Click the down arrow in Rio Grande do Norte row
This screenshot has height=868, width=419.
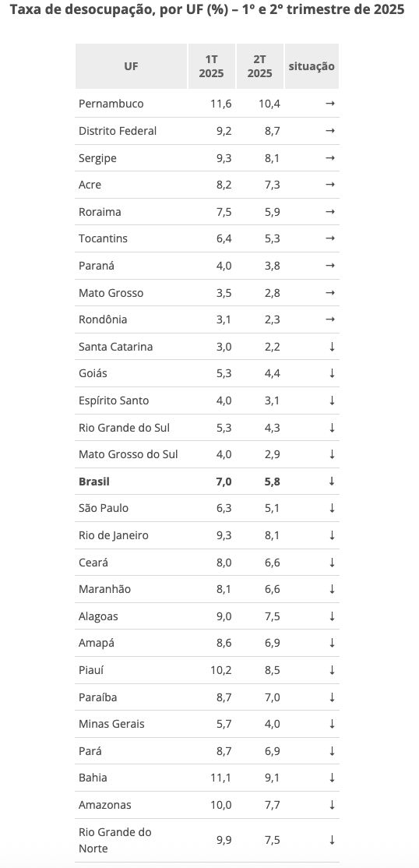click(332, 840)
